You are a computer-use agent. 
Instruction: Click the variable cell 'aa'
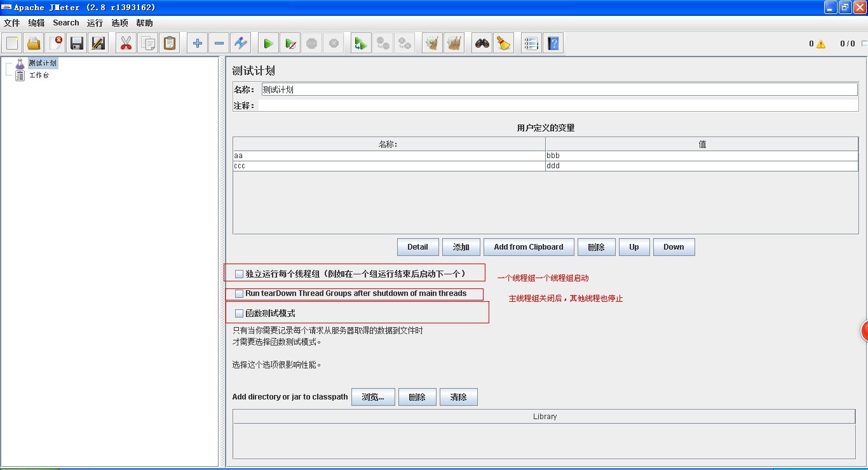pos(389,156)
